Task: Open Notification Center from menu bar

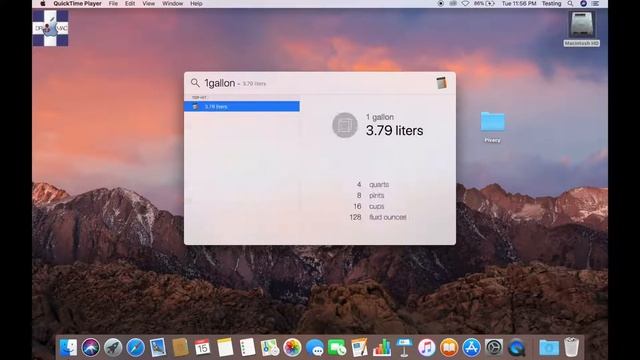Action: coord(596,4)
